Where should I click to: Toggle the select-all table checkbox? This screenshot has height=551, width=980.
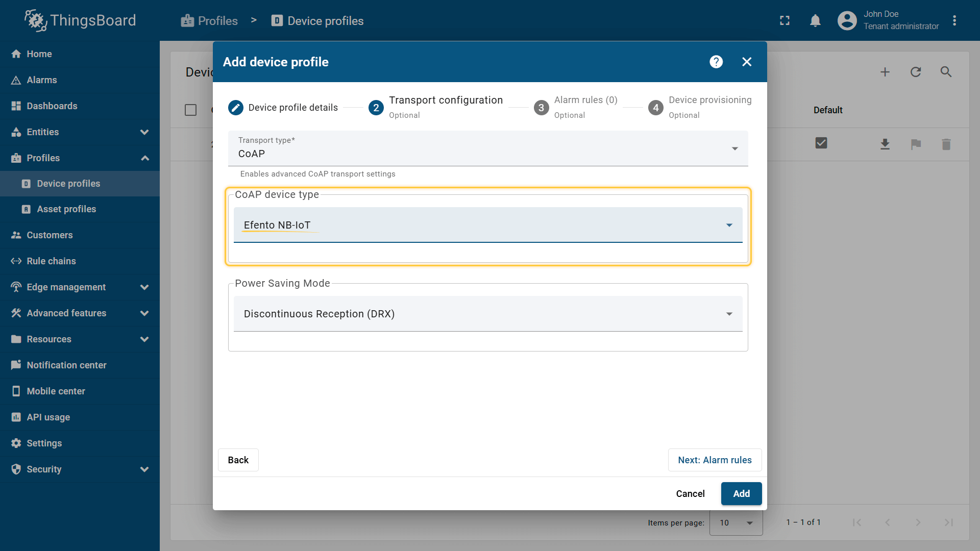click(190, 110)
